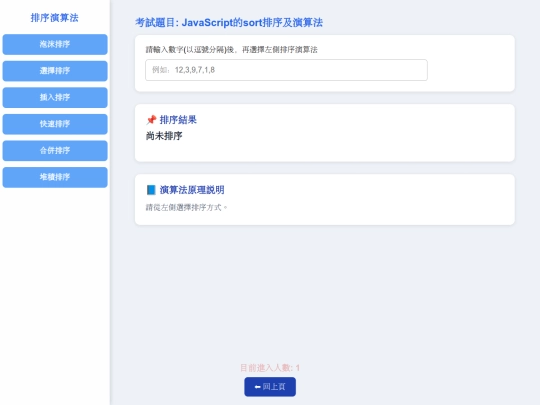This screenshot has width=540, height=405.
Task: Click the 演算法原理說明 section heading
Action: (x=192, y=190)
